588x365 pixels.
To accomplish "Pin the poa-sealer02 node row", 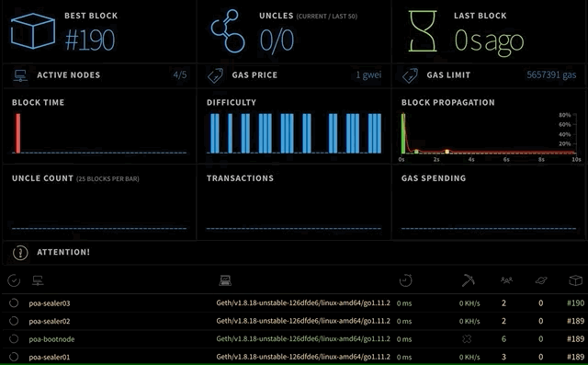I will (x=14, y=321).
